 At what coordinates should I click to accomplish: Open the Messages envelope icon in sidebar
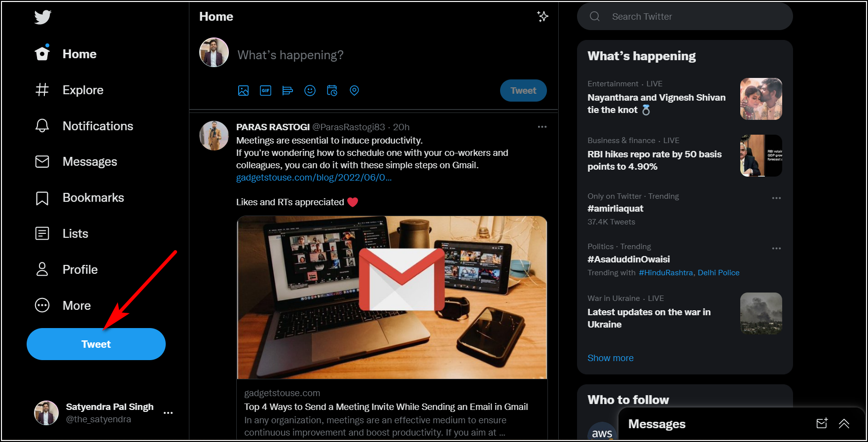click(42, 162)
